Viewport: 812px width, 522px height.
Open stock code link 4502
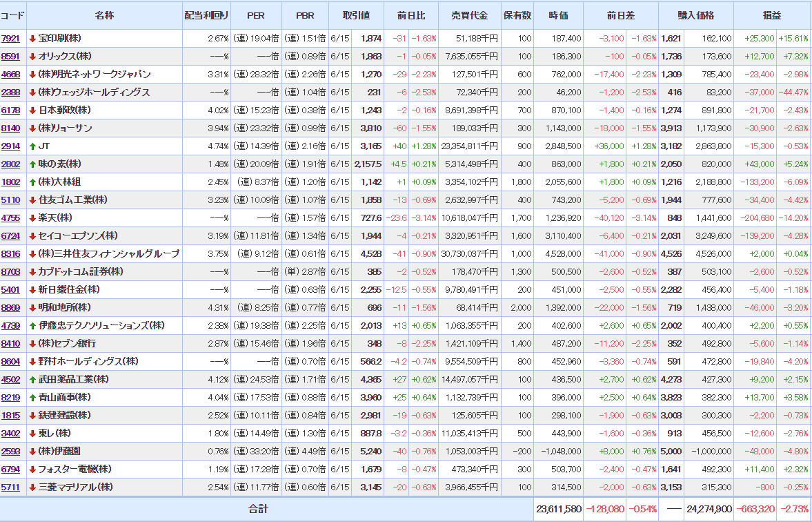[11, 380]
